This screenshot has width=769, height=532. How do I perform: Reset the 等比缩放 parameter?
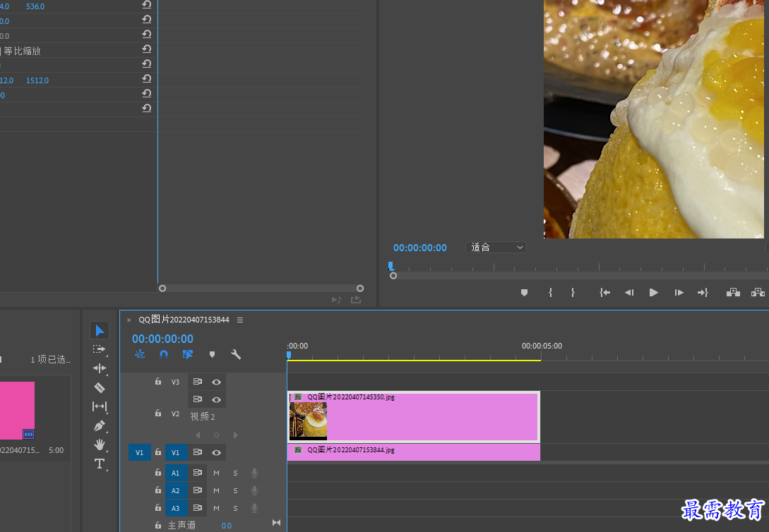pyautogui.click(x=147, y=49)
